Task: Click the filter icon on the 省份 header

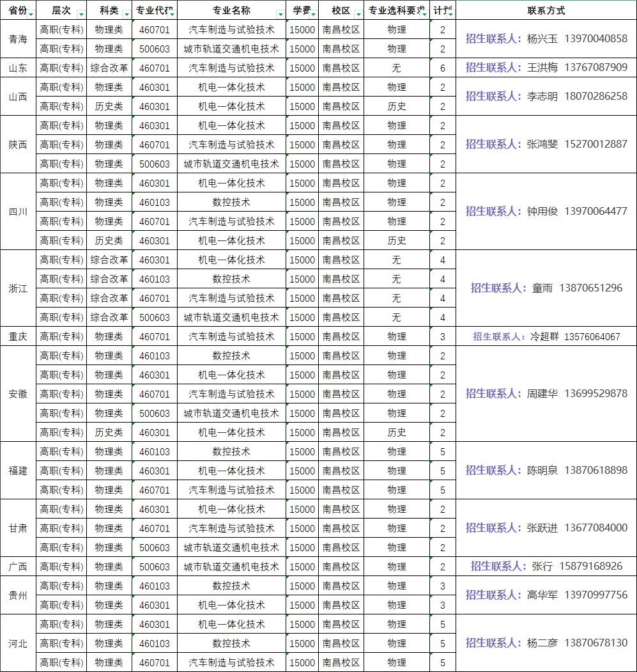Action: pos(32,13)
